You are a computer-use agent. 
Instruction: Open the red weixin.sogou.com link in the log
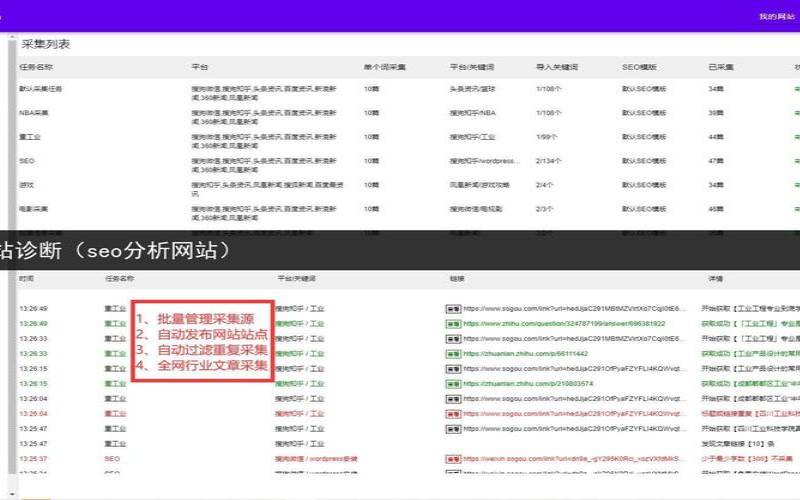point(571,459)
